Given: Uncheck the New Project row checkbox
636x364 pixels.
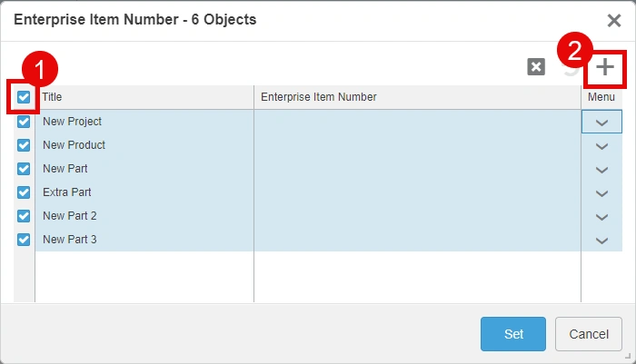Looking at the screenshot, I should tap(24, 122).
